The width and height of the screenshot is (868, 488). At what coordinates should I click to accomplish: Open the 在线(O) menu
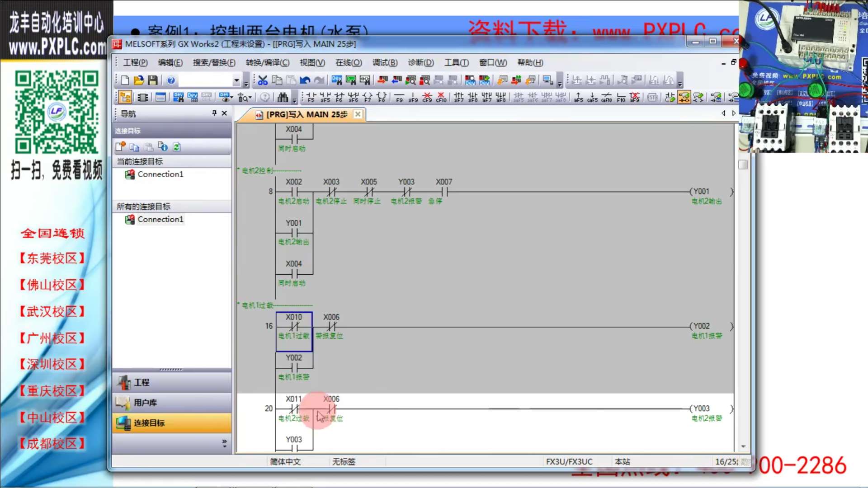coord(348,63)
